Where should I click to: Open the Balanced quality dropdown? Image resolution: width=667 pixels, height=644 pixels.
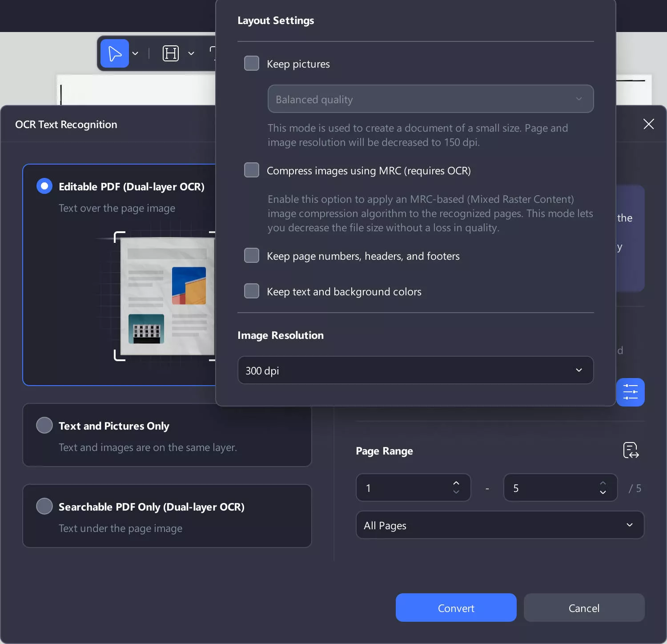(x=430, y=99)
